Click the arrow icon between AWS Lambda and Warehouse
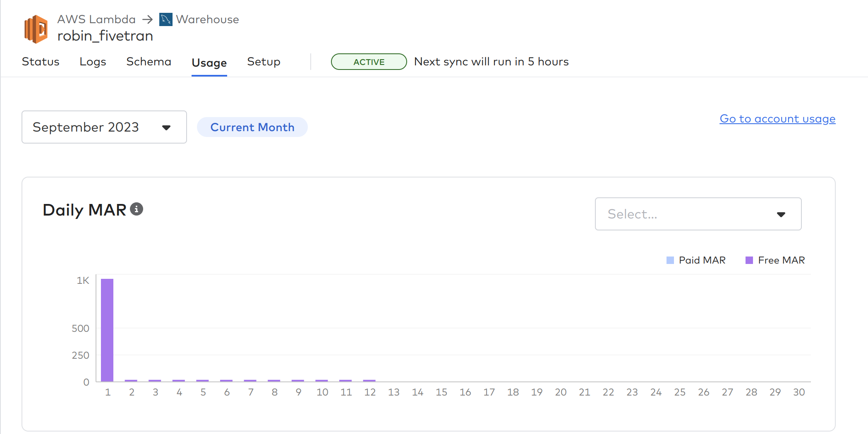This screenshot has height=434, width=868. [x=148, y=19]
